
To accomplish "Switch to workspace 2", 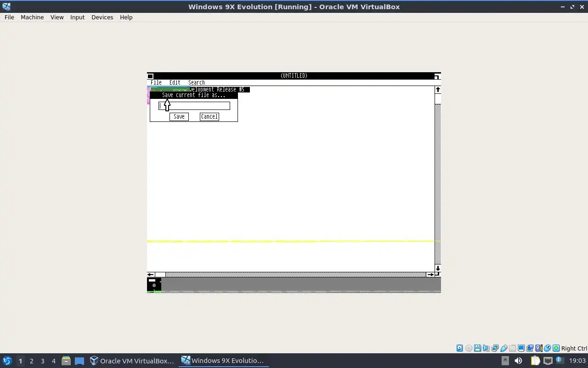I will pyautogui.click(x=31, y=361).
